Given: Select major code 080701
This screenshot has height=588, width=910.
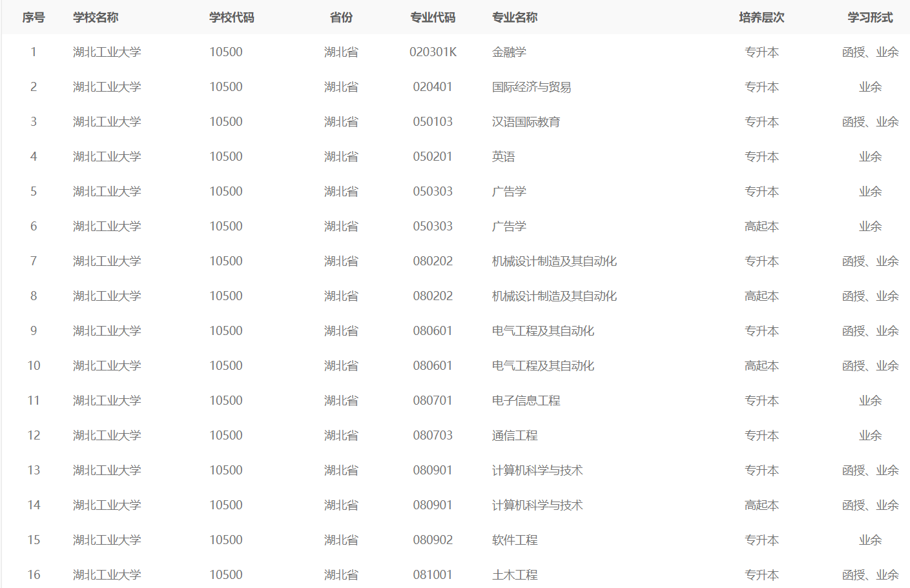Looking at the screenshot, I should [433, 401].
